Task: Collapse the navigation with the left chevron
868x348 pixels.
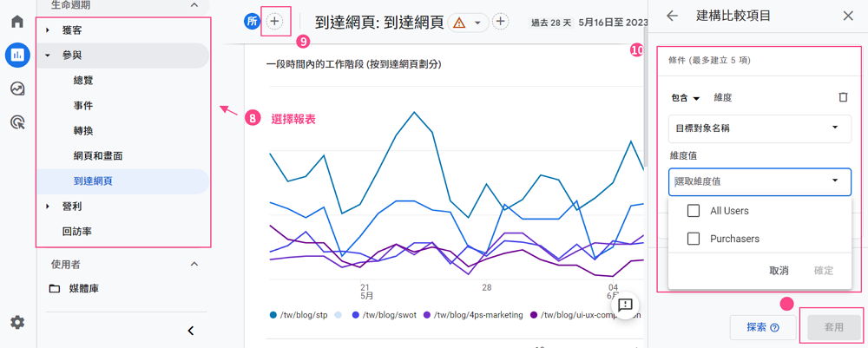Action: point(190,331)
